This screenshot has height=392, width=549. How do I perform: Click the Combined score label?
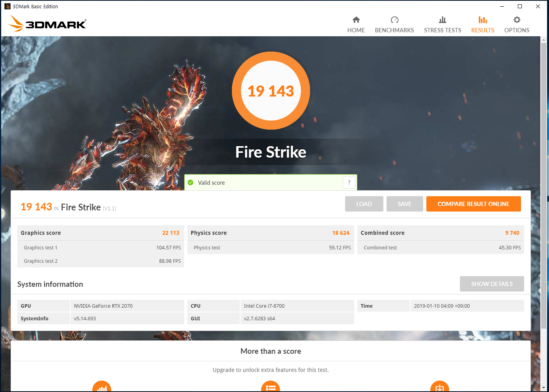383,233
